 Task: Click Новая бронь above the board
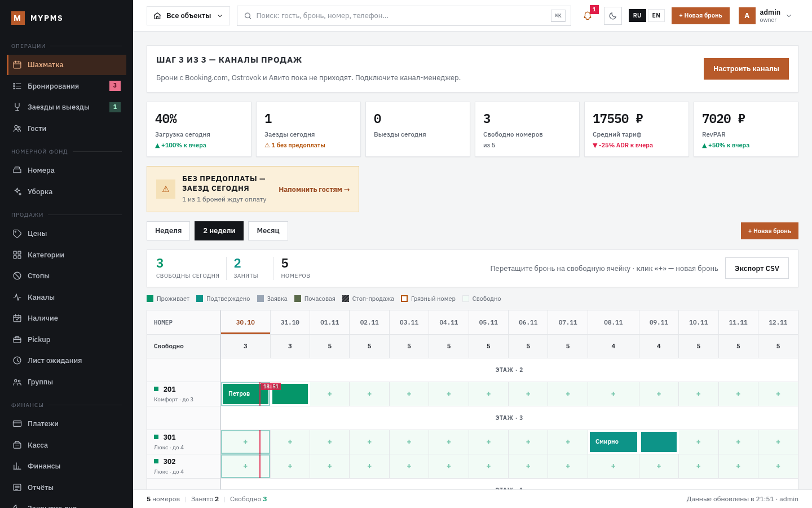(770, 231)
